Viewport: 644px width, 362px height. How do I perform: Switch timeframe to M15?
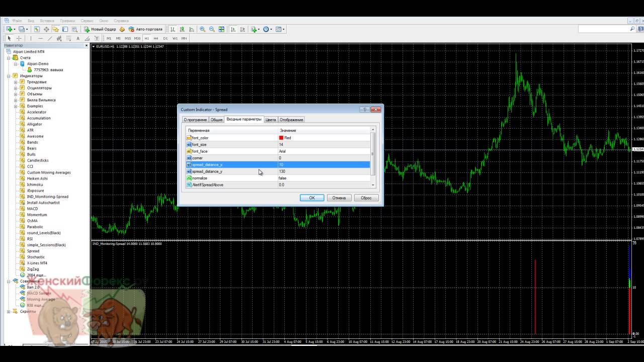pos(128,38)
